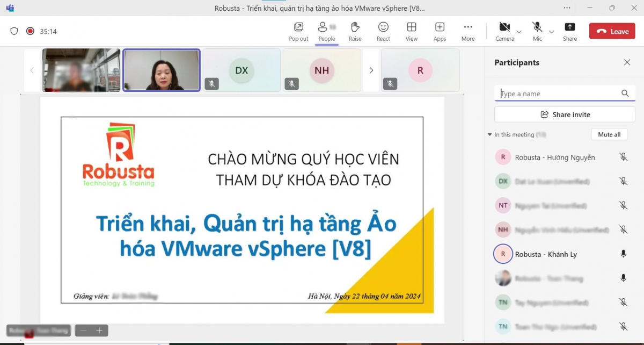The width and height of the screenshot is (644, 345).
Task: Turn on the Camera
Action: [x=504, y=31]
